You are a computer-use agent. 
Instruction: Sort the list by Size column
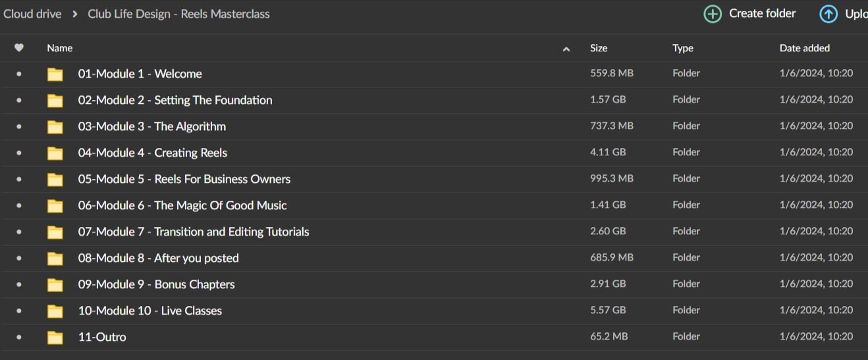click(599, 48)
